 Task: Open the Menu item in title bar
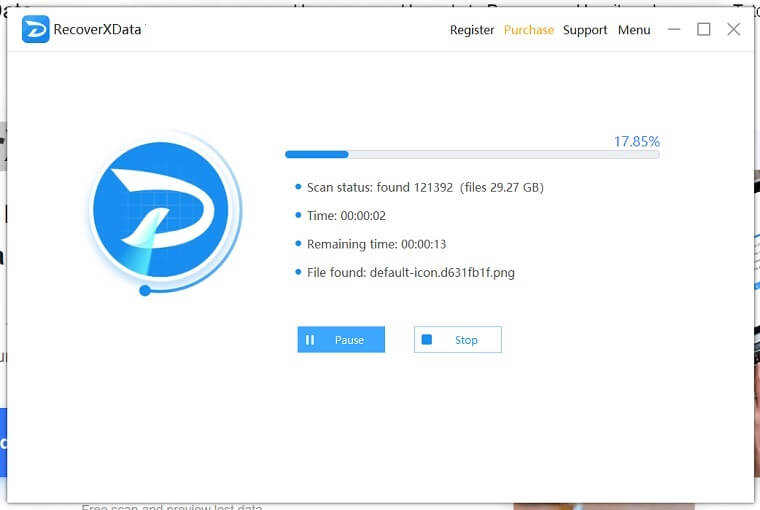click(x=633, y=30)
